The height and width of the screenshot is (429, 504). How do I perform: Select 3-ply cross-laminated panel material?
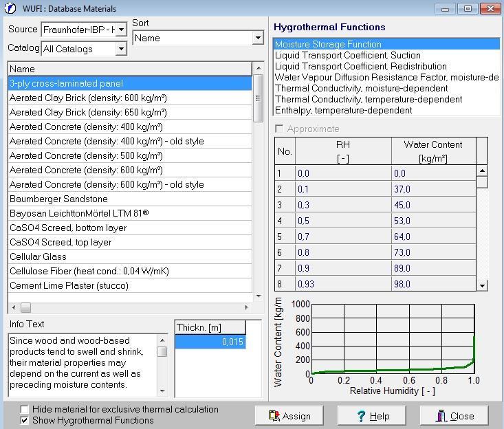(130, 84)
